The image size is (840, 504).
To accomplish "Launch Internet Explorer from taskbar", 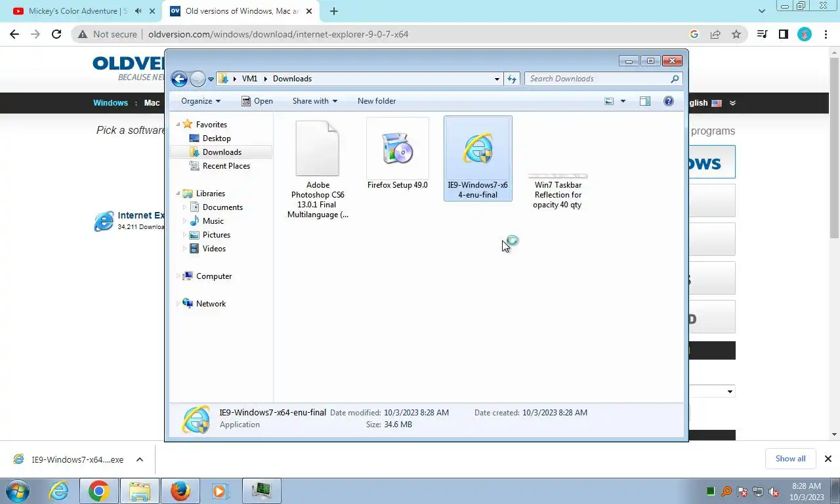I will pyautogui.click(x=59, y=491).
